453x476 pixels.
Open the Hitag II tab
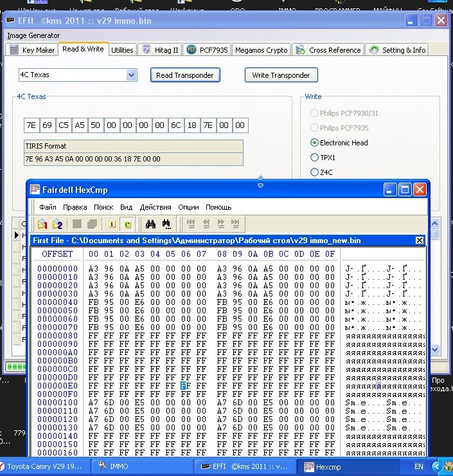pyautogui.click(x=160, y=50)
